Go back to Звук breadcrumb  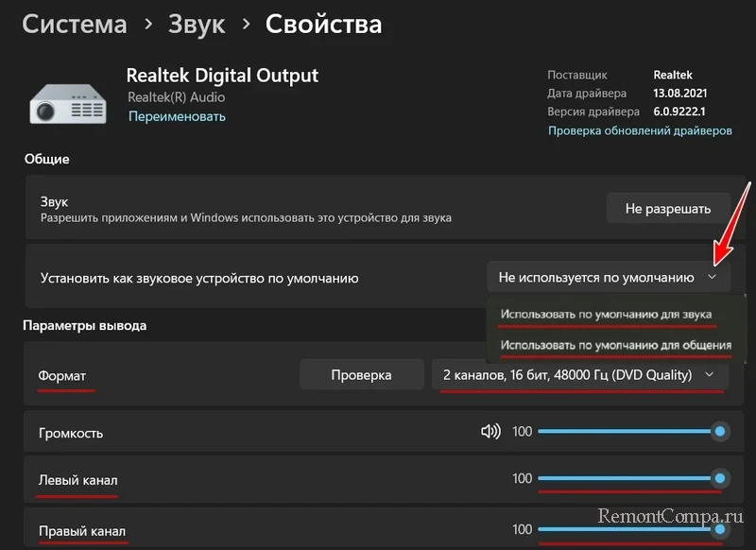click(197, 25)
